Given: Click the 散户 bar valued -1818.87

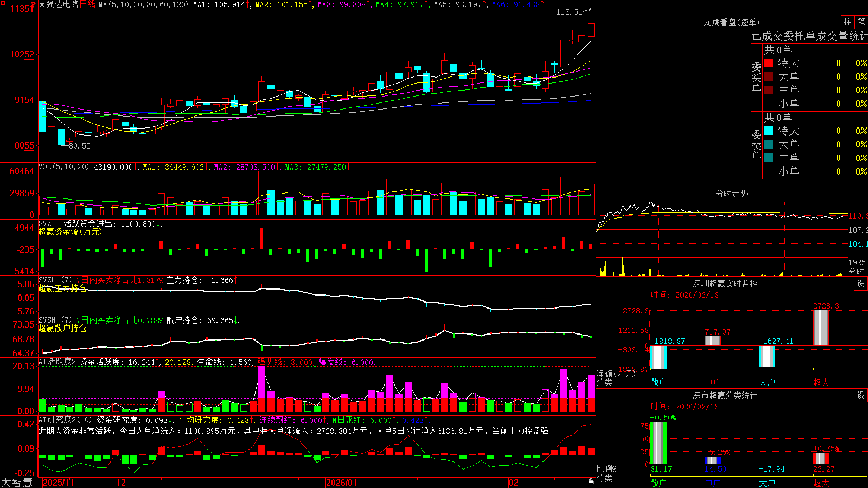Looking at the screenshot, I should 659,357.
